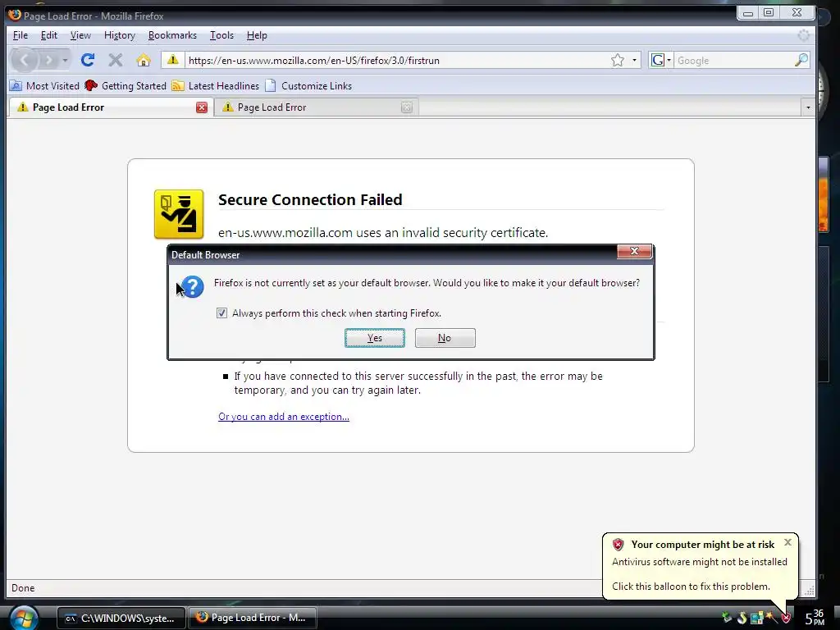The width and height of the screenshot is (840, 630).
Task: Click Yes to set default browser
Action: click(x=374, y=338)
